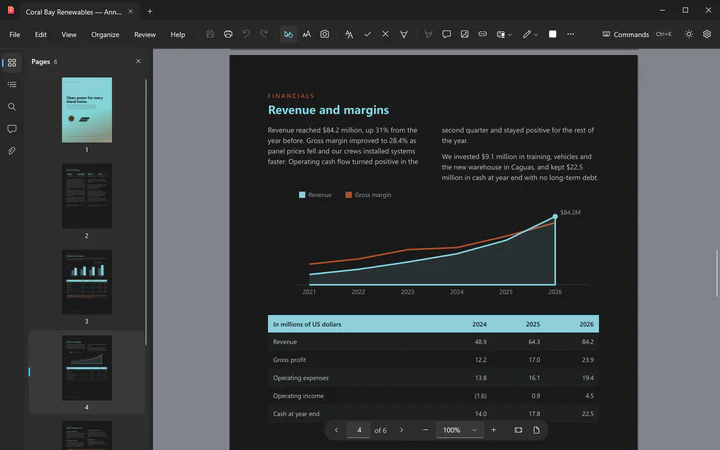
Task: Click the fit width icon
Action: pyautogui.click(x=518, y=430)
